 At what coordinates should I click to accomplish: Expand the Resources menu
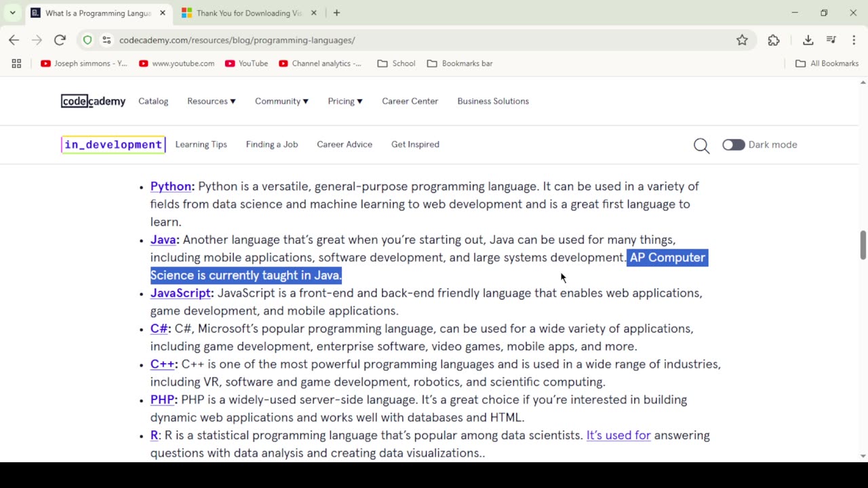212,101
